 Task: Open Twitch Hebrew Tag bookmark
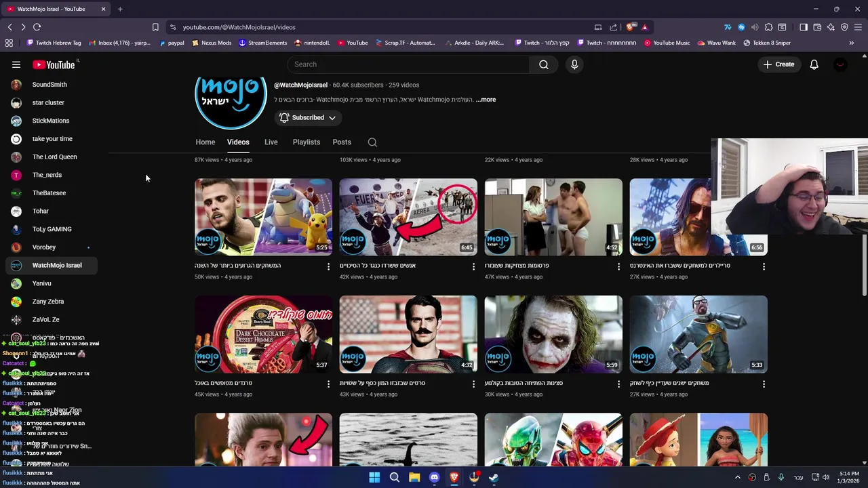[54, 43]
